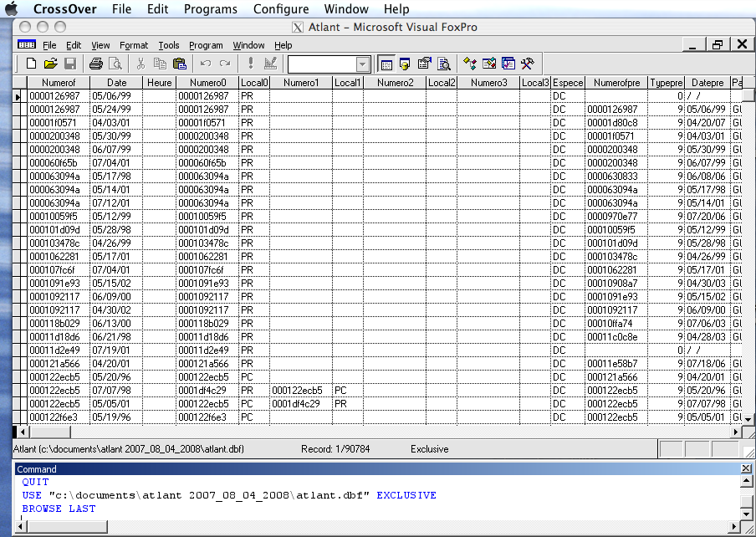This screenshot has height=537, width=756.
Task: Click Date cell 06/07/99
Action: click(x=116, y=150)
